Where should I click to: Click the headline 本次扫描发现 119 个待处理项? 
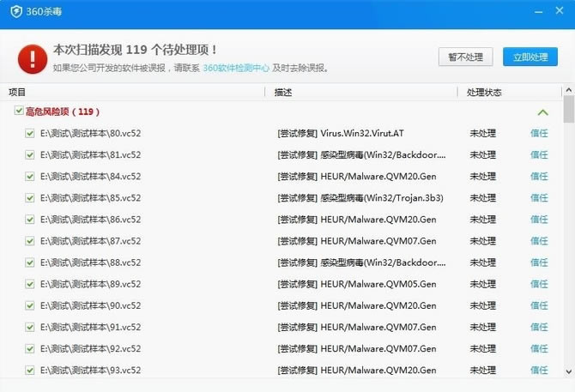click(x=135, y=50)
